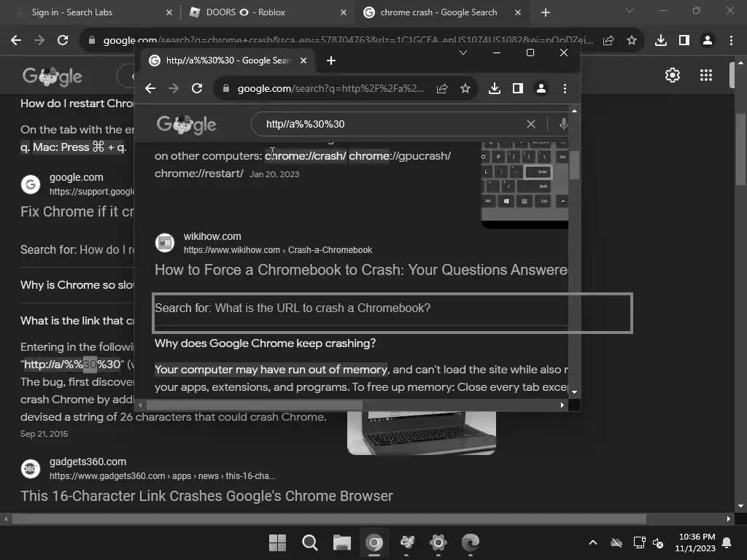Open the notifications bell in system tray
Image resolution: width=747 pixels, height=560 pixels.
coord(727,542)
